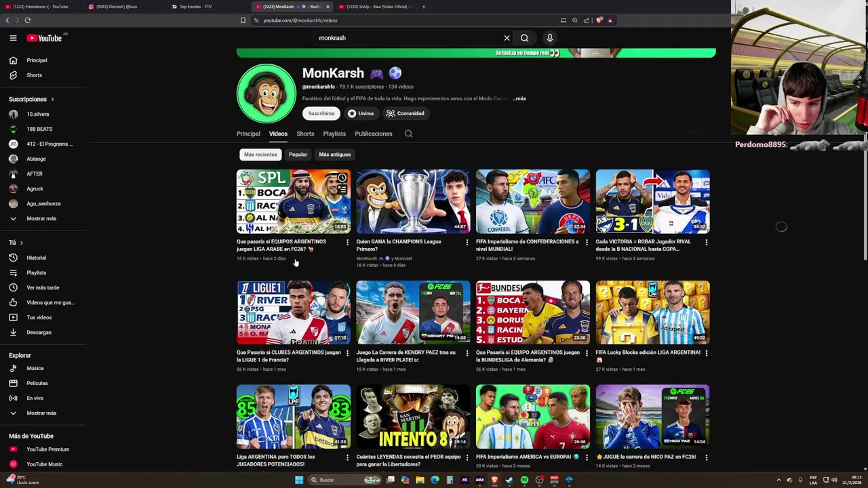
Task: Bookmark this page from address bar
Action: coord(243,20)
